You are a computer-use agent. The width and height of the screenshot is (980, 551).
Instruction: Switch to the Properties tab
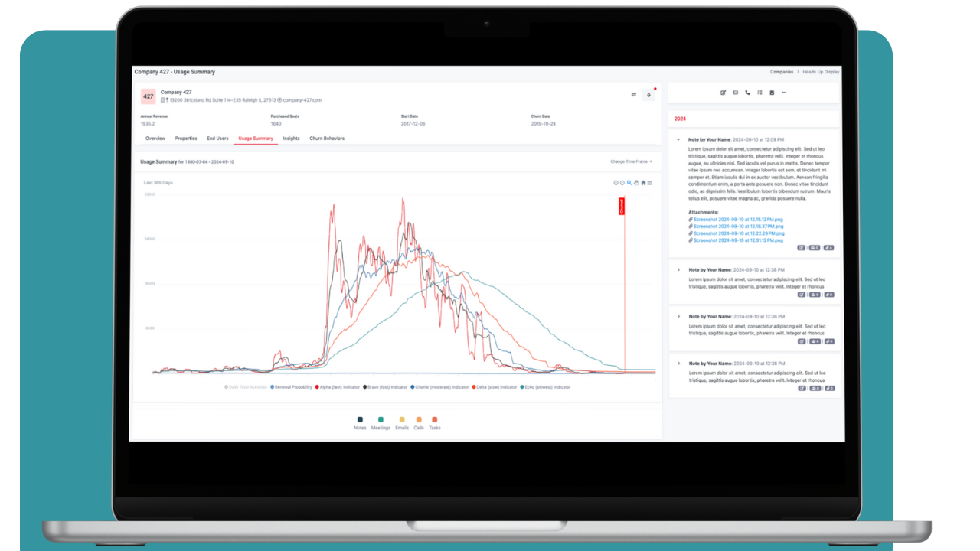point(186,139)
